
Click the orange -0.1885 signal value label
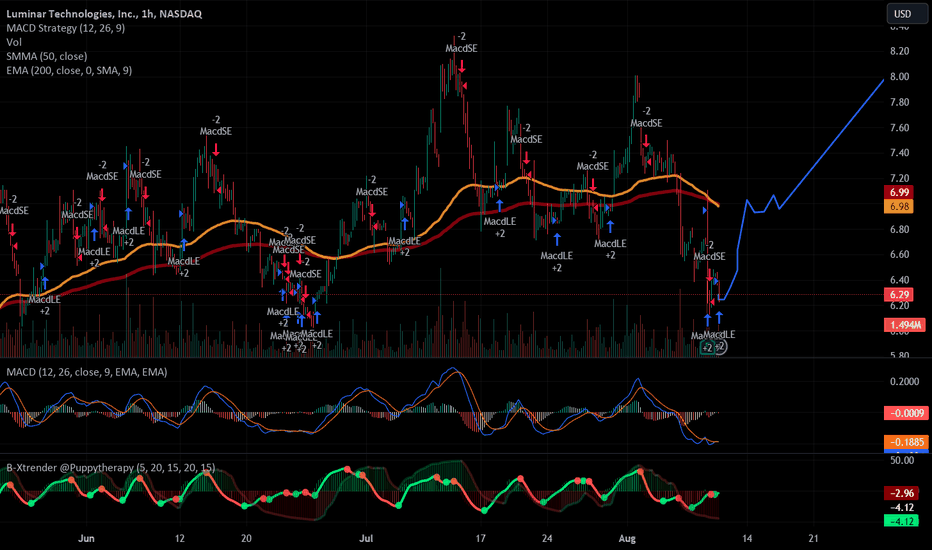click(906, 442)
